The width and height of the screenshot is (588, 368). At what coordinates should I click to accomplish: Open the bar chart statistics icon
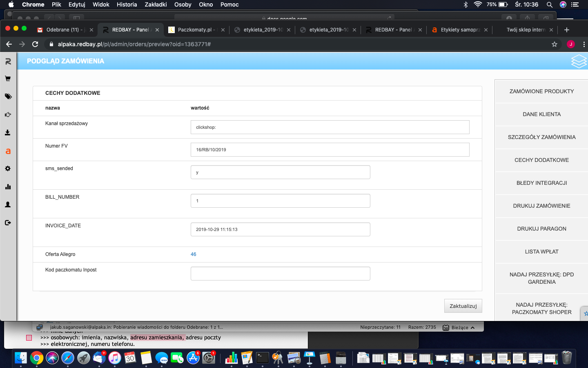[x=8, y=187]
